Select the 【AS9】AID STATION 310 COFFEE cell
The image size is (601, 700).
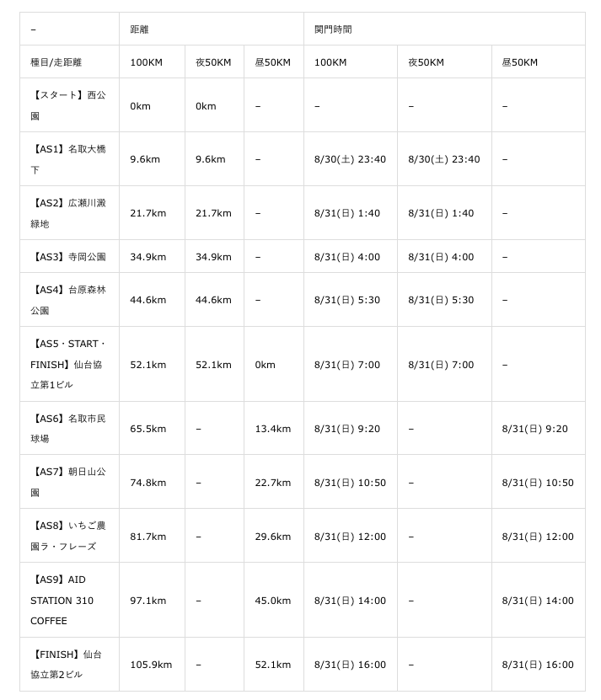click(68, 601)
